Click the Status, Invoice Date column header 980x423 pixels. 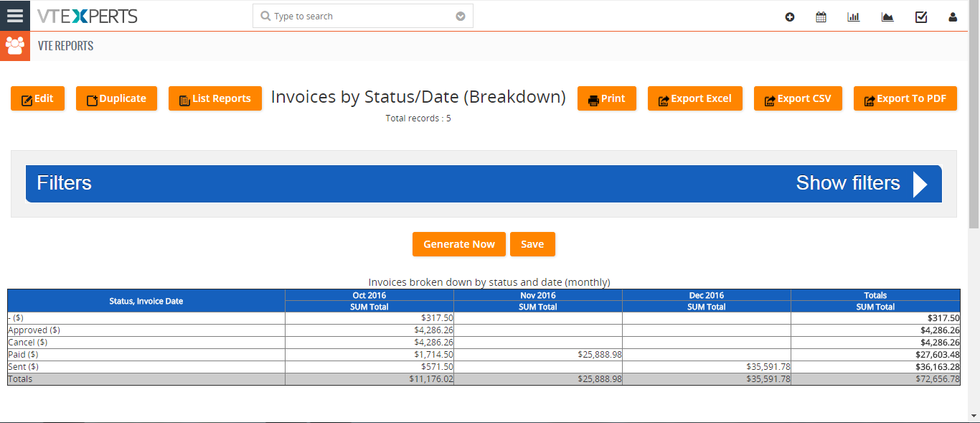click(146, 301)
